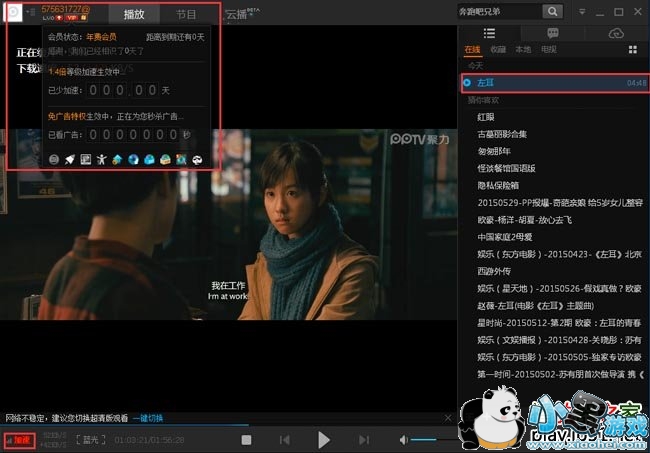Click the blue upload-house privilege icon
Viewport: 650px width, 453px height.
[117, 160]
